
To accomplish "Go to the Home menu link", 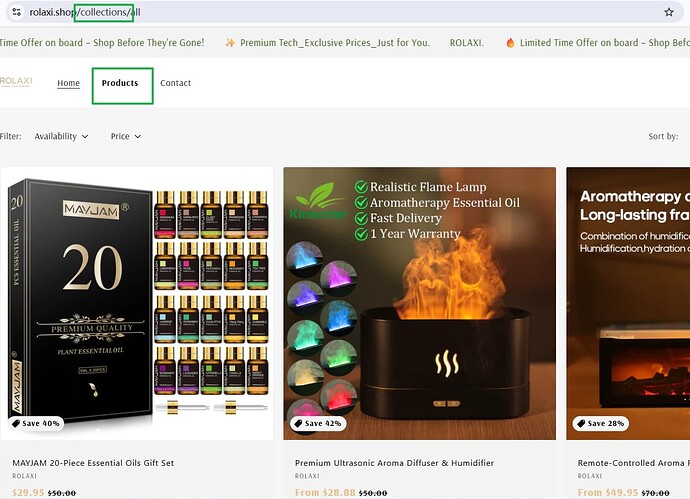I will (68, 83).
